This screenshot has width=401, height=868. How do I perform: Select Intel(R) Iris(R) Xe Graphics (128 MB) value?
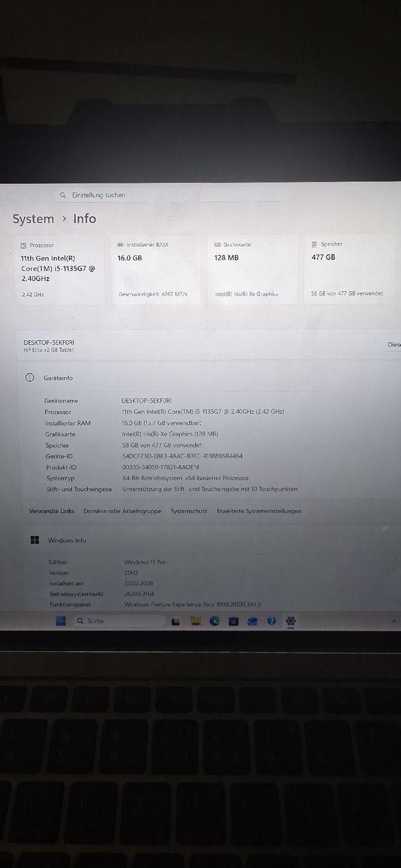click(x=170, y=434)
